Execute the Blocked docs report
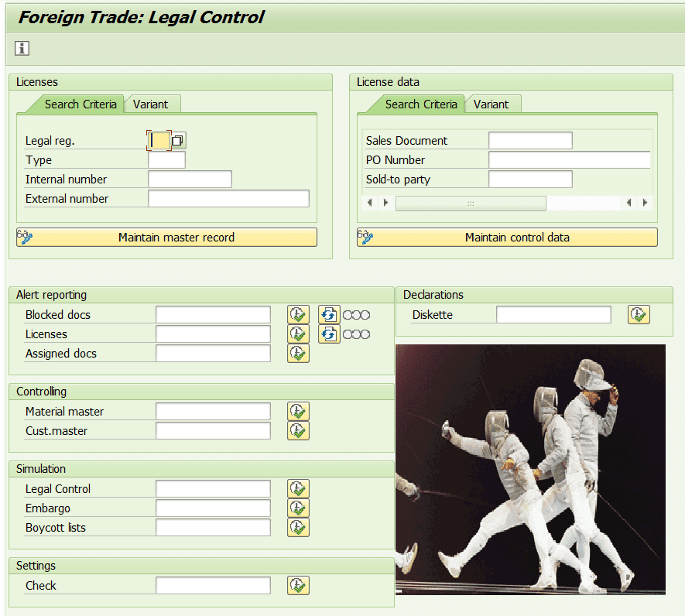This screenshot has width=685, height=616. point(298,315)
